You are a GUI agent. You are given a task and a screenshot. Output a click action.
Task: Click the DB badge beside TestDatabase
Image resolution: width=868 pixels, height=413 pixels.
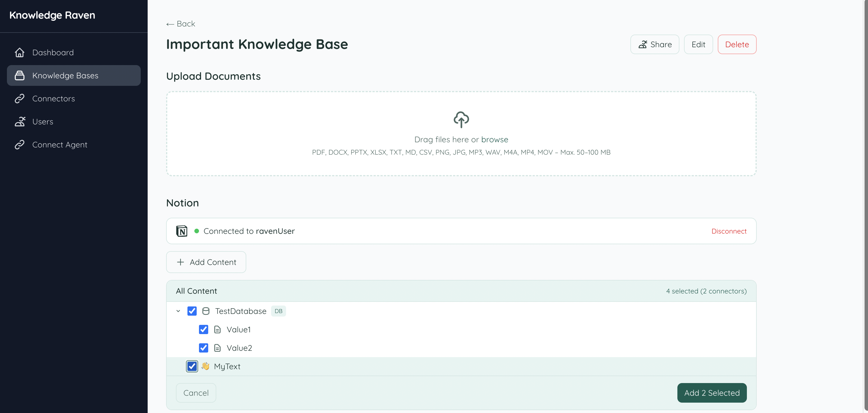tap(278, 311)
